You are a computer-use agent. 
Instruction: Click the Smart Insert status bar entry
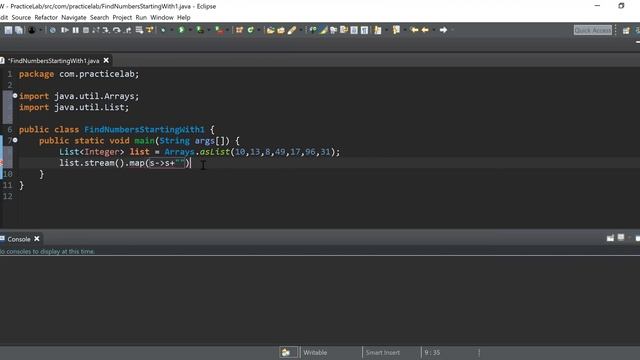click(382, 352)
